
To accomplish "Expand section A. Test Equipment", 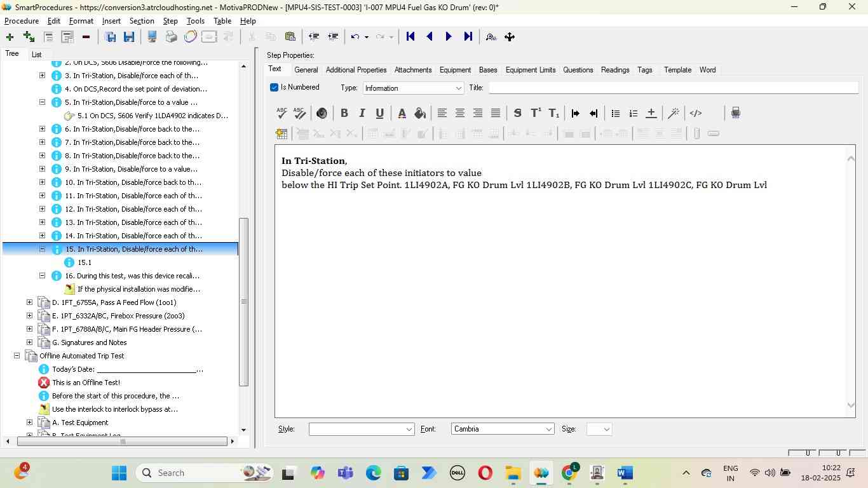I will pos(29,423).
